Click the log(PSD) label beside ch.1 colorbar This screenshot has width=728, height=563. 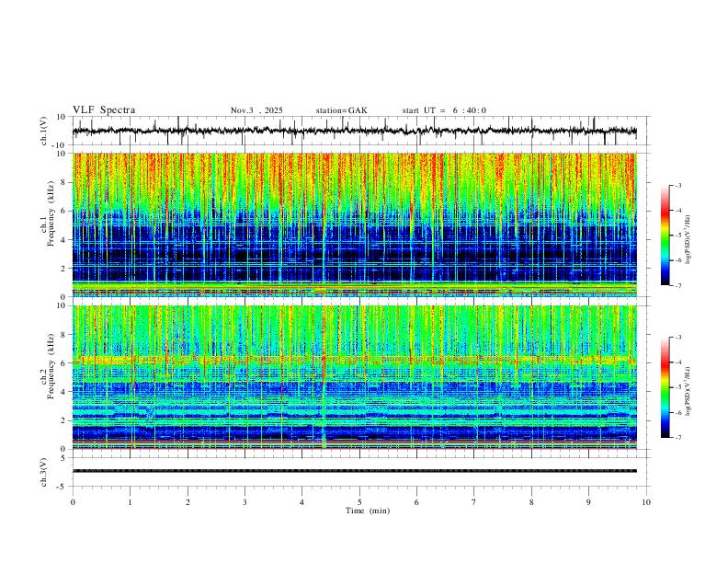[x=688, y=240]
